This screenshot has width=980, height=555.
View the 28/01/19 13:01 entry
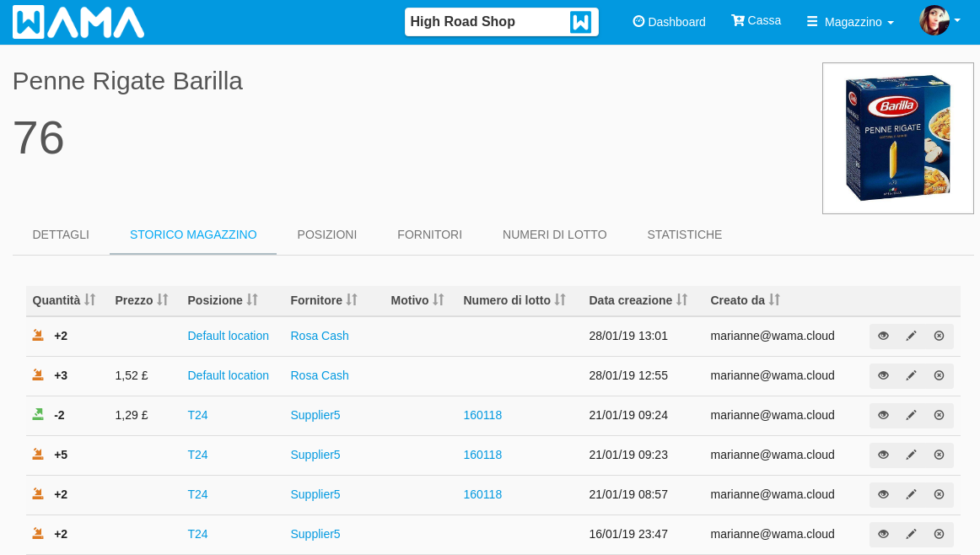[x=883, y=337]
